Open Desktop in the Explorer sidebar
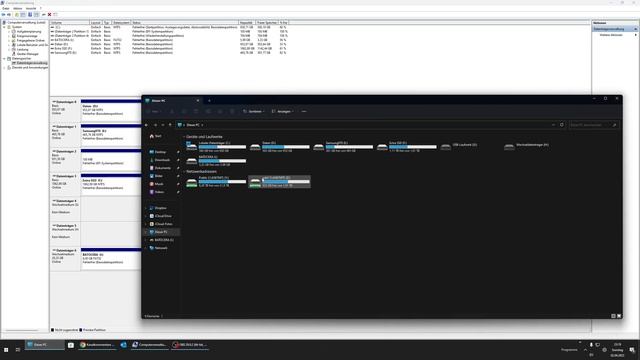This screenshot has height=360, width=640. tap(158, 152)
